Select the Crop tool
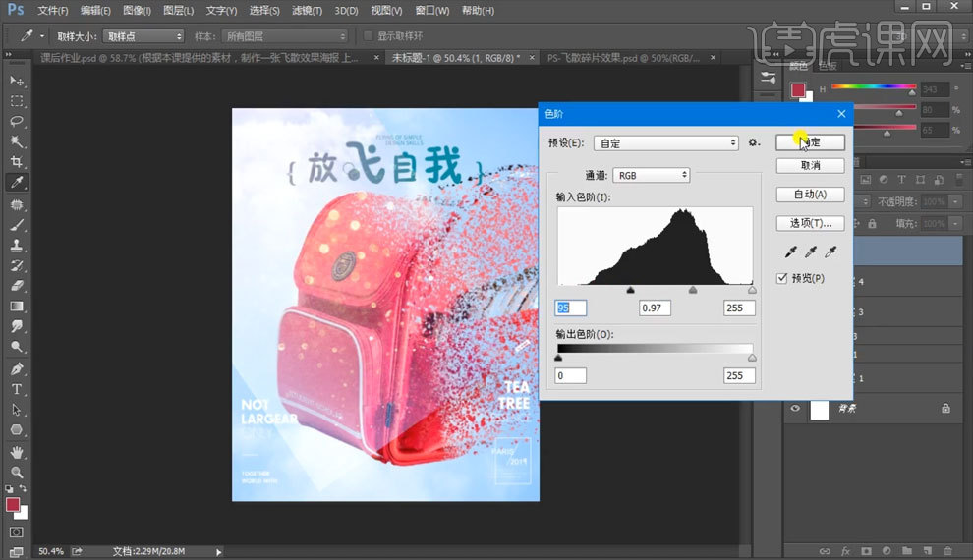 tap(17, 162)
